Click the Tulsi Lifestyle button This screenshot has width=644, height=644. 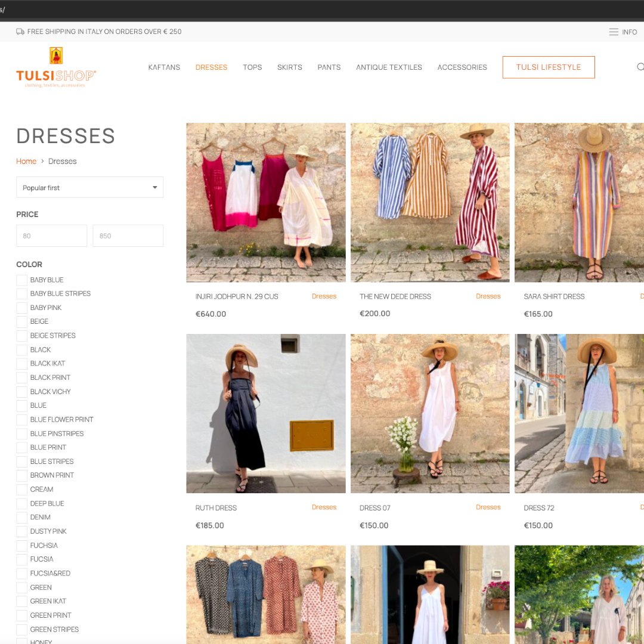549,67
